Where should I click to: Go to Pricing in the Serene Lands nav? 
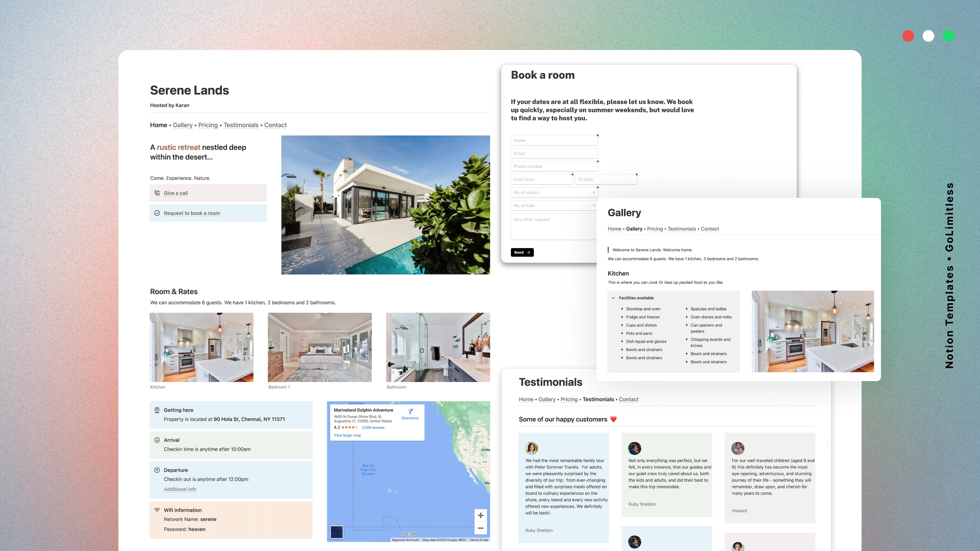pyautogui.click(x=208, y=125)
